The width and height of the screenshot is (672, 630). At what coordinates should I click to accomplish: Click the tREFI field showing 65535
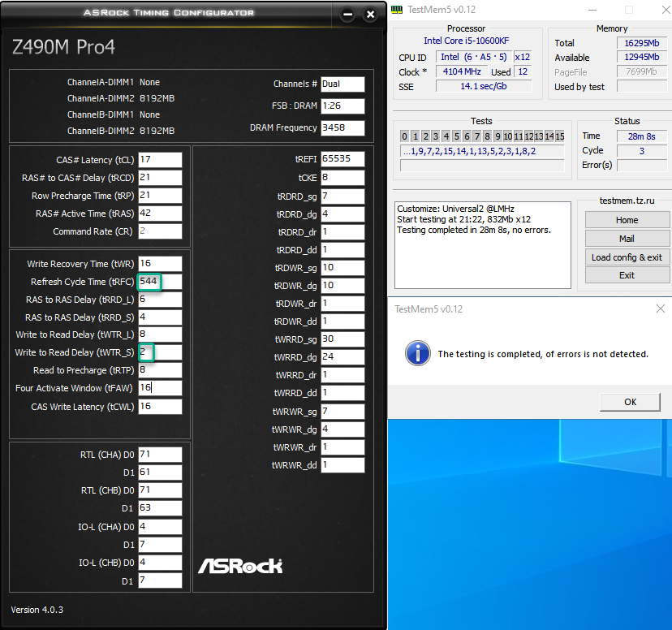click(x=342, y=159)
